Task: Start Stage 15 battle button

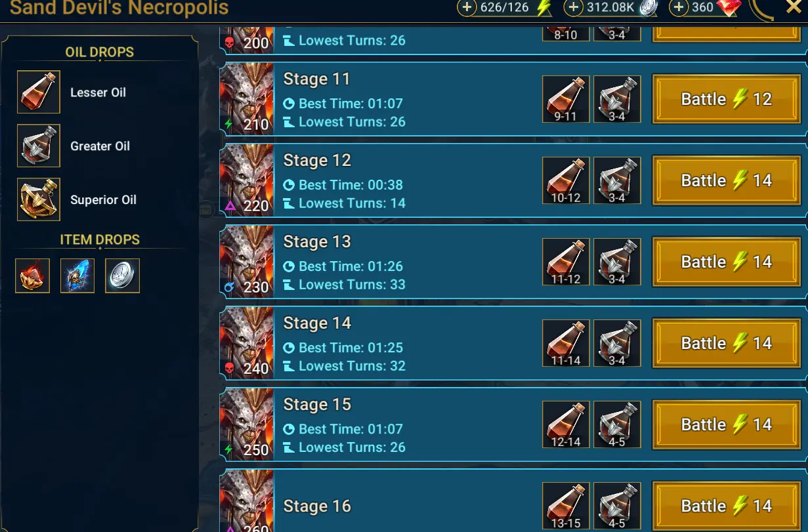Action: 727,424
